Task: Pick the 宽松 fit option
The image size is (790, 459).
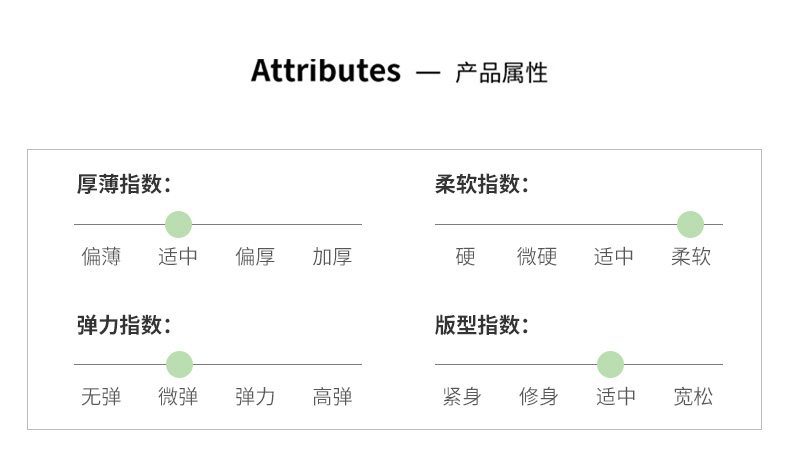Action: (693, 397)
